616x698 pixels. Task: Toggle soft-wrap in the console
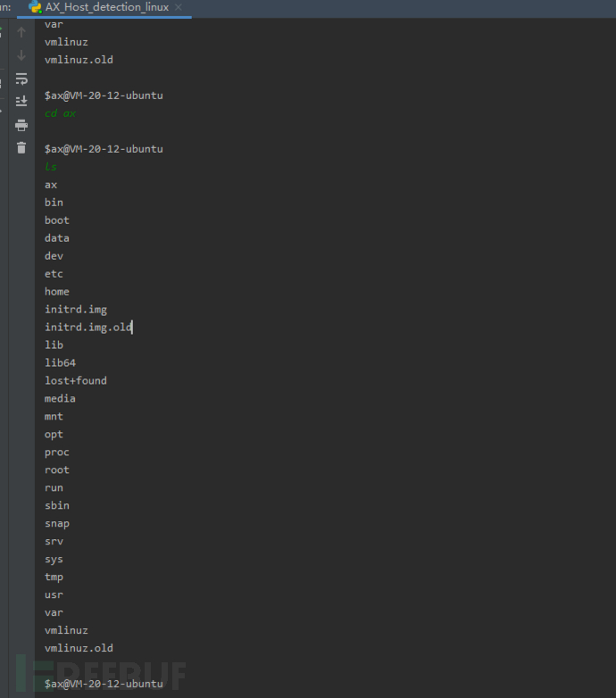tap(21, 79)
